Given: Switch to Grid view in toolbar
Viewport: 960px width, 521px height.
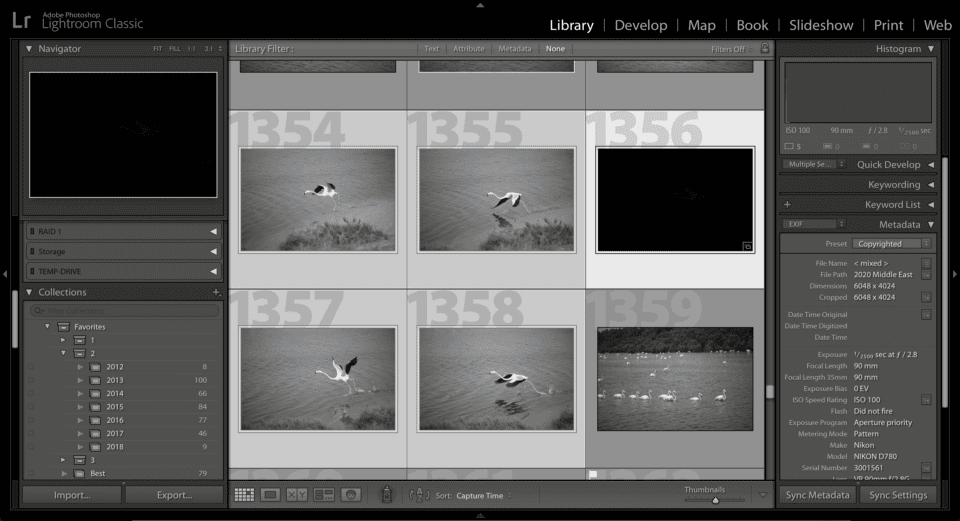Looking at the screenshot, I should 244,495.
